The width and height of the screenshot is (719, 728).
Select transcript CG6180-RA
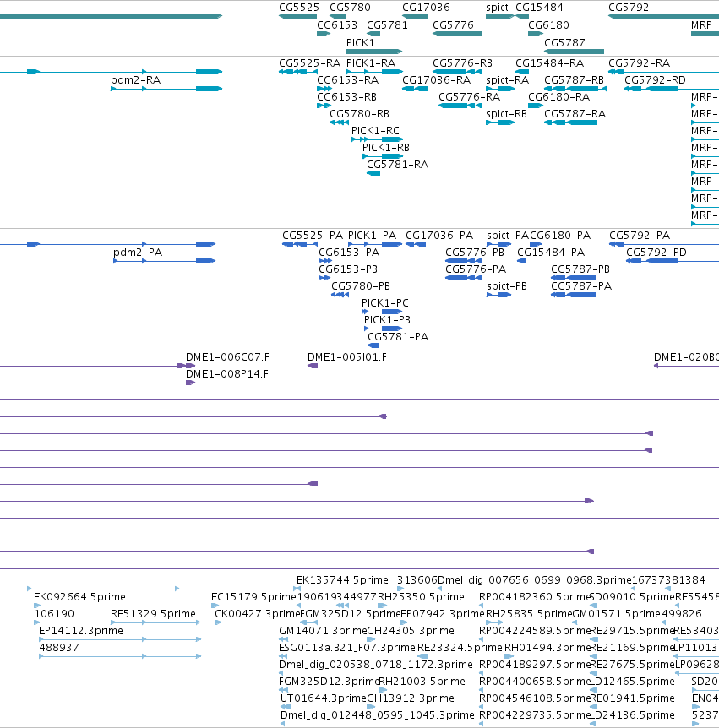(x=558, y=97)
